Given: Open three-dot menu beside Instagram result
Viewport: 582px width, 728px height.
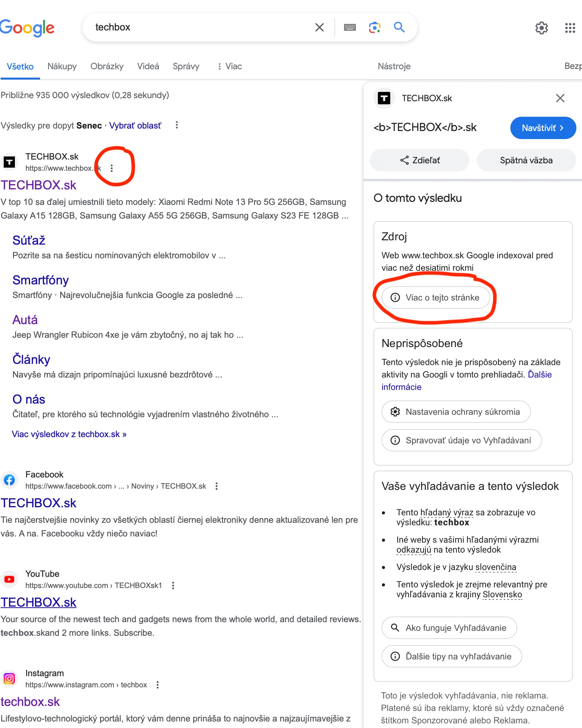Looking at the screenshot, I should 158,685.
